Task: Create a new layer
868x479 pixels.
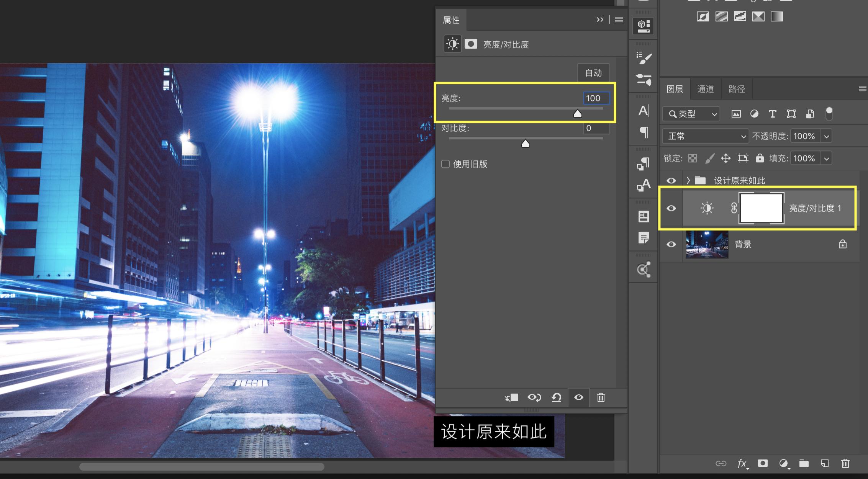Action: click(824, 464)
